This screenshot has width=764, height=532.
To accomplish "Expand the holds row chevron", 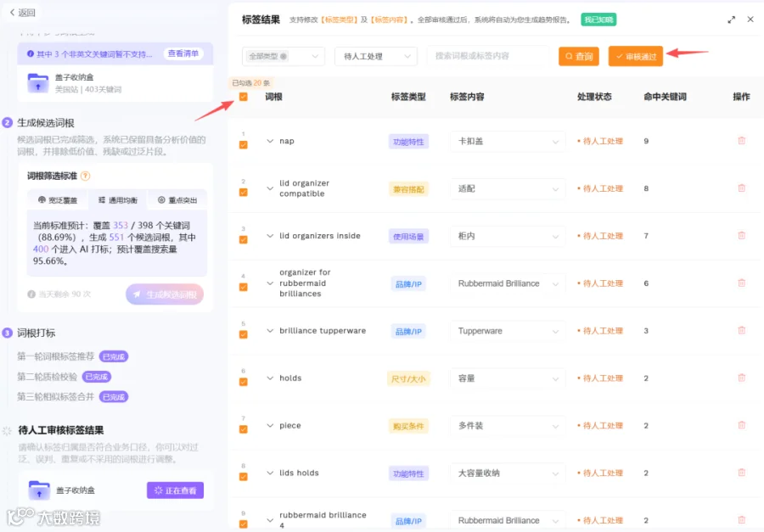I will point(270,378).
